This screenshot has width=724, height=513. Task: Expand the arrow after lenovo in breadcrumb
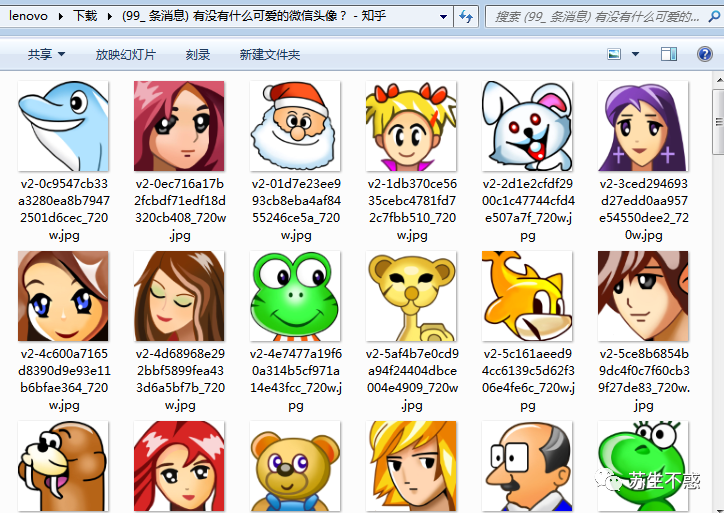60,17
